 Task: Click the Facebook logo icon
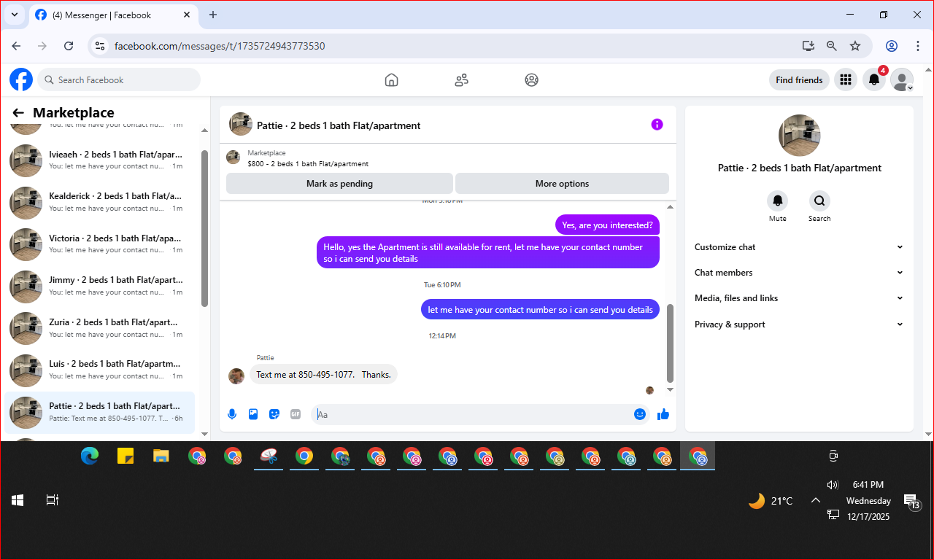click(x=21, y=79)
